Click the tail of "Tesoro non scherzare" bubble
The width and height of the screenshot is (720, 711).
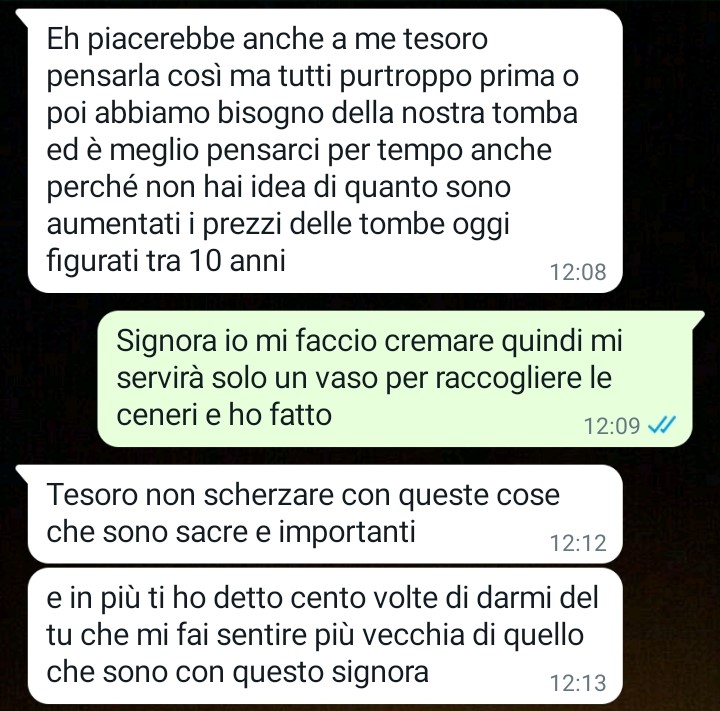22,473
